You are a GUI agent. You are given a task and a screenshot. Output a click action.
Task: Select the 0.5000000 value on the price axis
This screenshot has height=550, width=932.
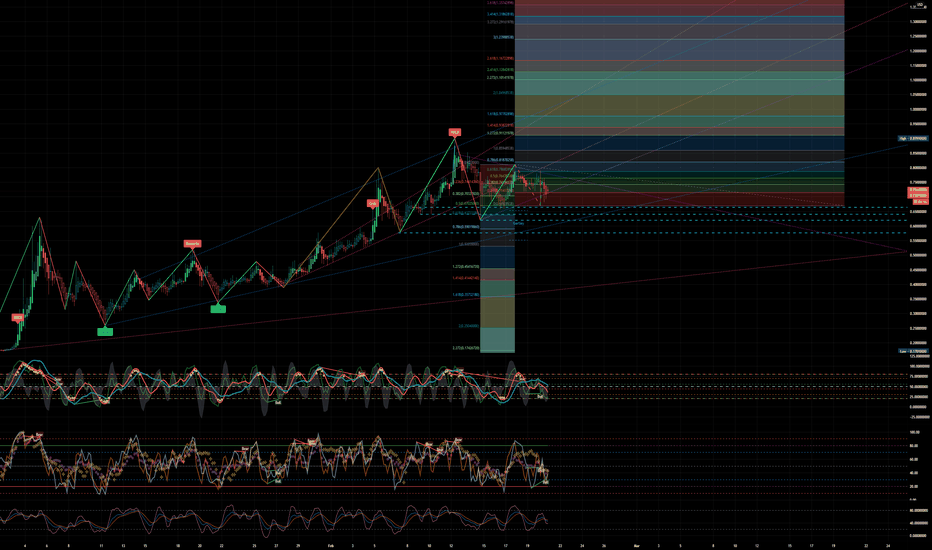tap(918, 255)
